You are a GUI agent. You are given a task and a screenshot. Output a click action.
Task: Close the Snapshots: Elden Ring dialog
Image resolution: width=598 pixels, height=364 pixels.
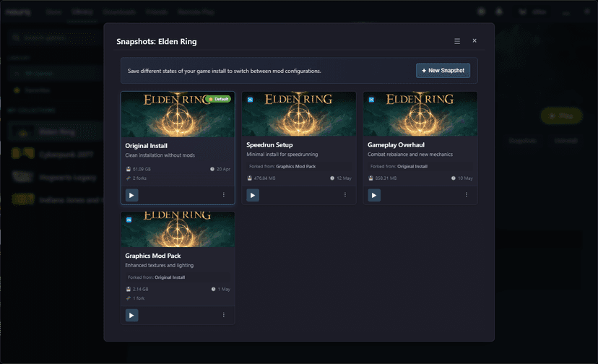(474, 41)
